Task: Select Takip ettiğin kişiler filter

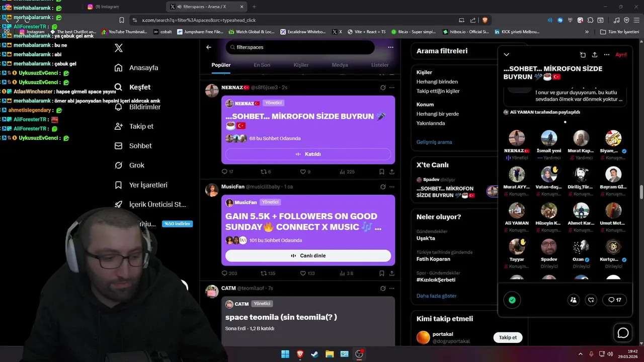Action: click(438, 92)
